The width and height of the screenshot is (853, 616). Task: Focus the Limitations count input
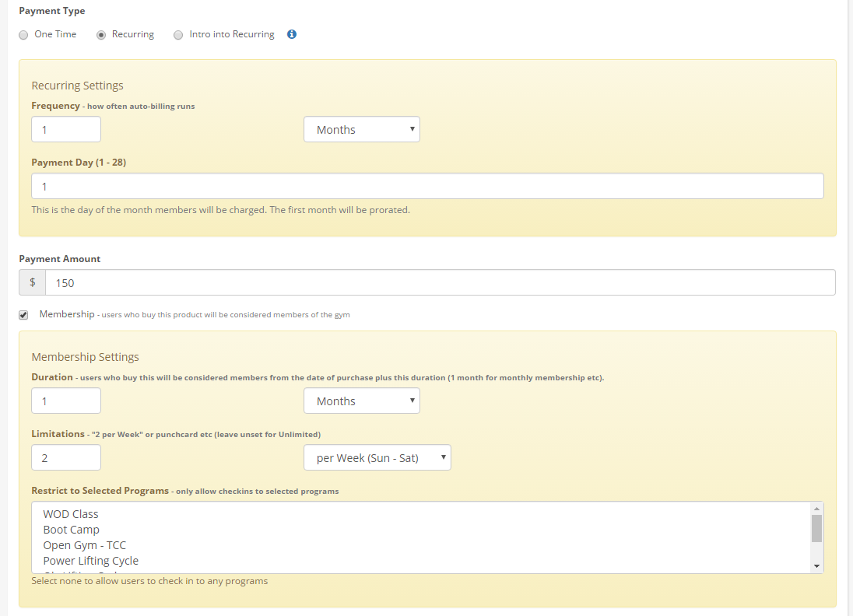click(x=66, y=458)
